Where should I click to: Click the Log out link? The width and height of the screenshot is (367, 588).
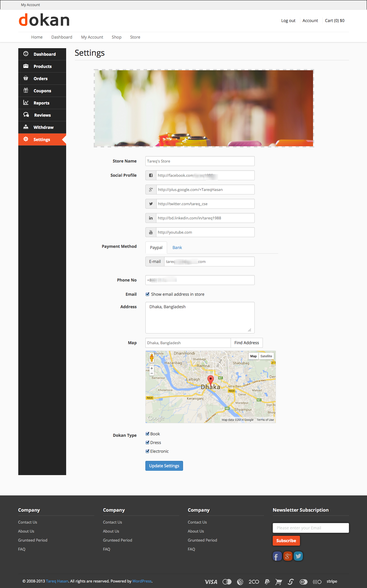point(288,21)
